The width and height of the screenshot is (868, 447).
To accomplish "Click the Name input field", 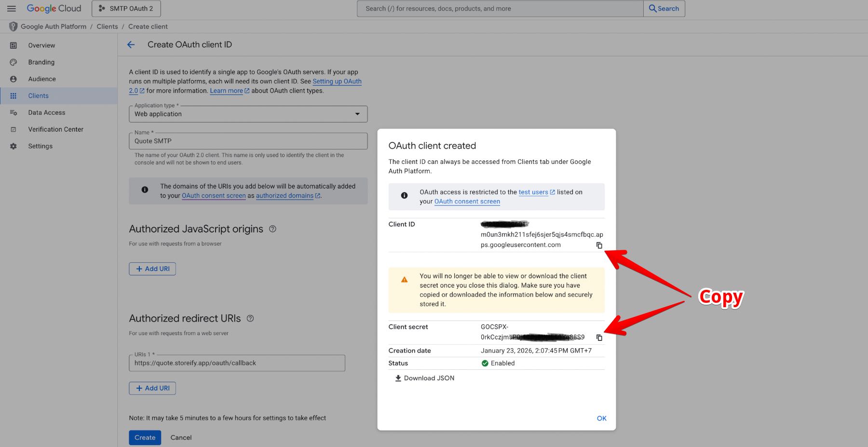I will point(248,141).
